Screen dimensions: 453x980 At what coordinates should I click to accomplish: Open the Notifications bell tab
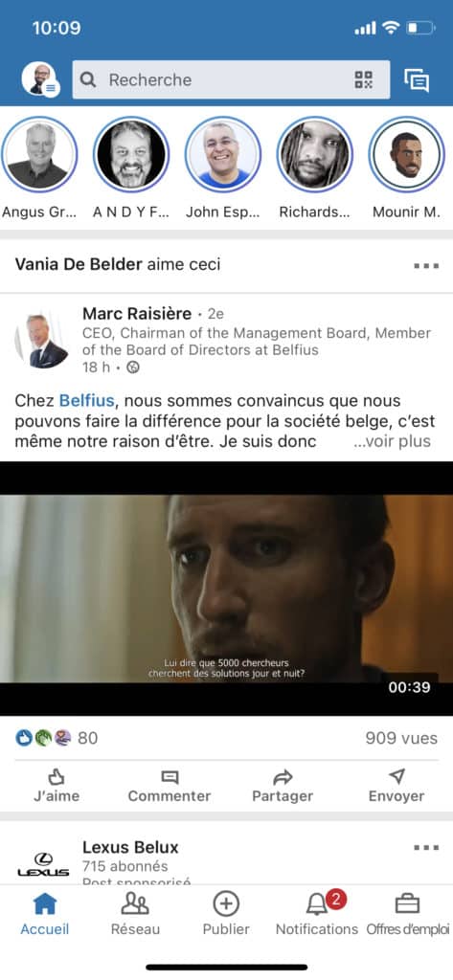[317, 914]
